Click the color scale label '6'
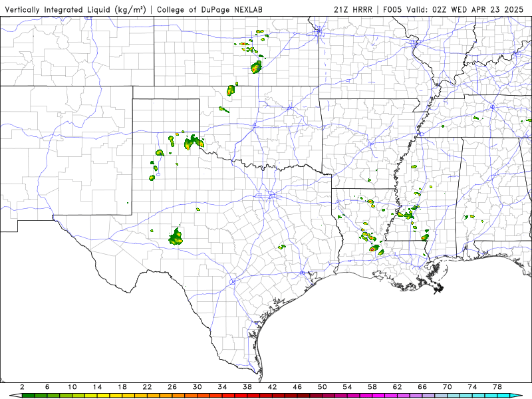The height and width of the screenshot is (399, 532). 47,387
